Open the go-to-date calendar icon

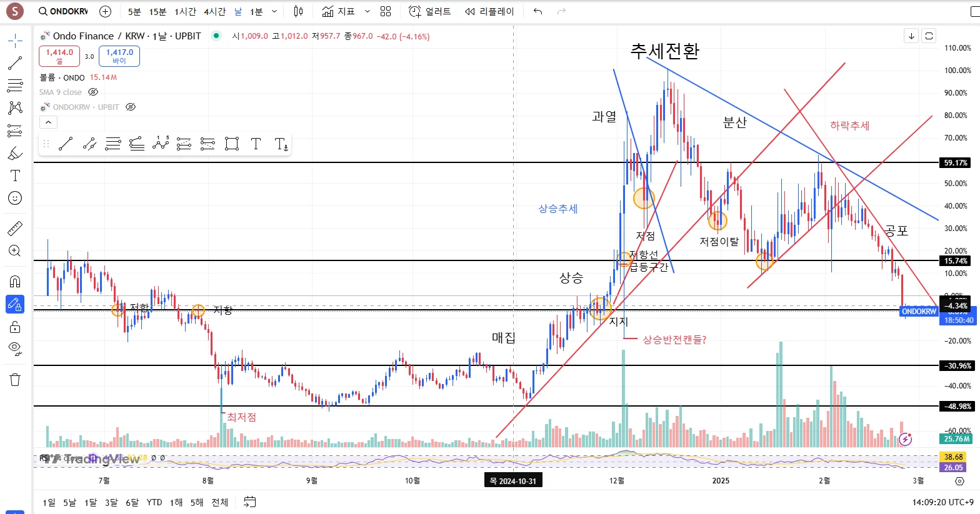tap(249, 502)
